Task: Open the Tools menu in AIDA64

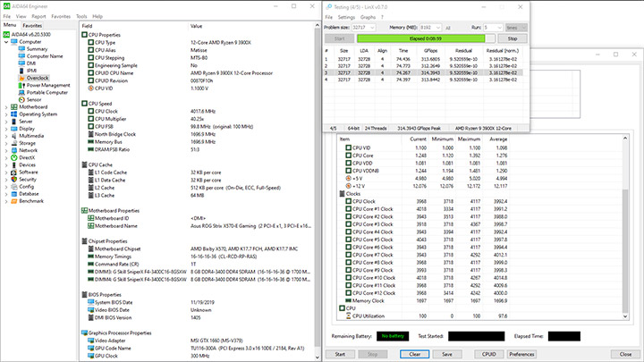Action: [x=81, y=16]
